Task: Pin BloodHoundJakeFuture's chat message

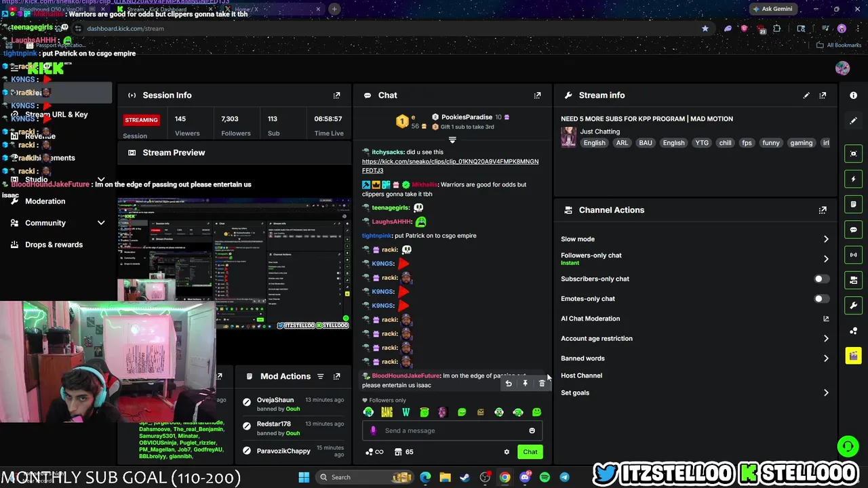Action: pos(525,384)
